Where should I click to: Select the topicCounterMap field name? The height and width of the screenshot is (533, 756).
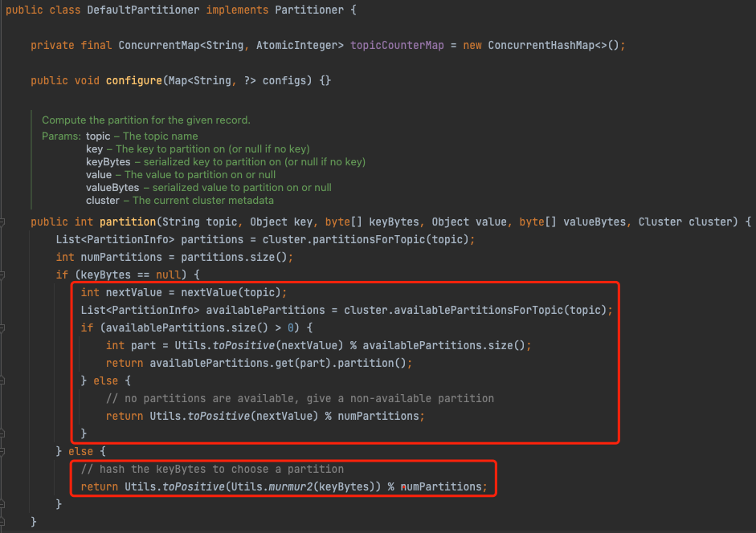click(397, 45)
